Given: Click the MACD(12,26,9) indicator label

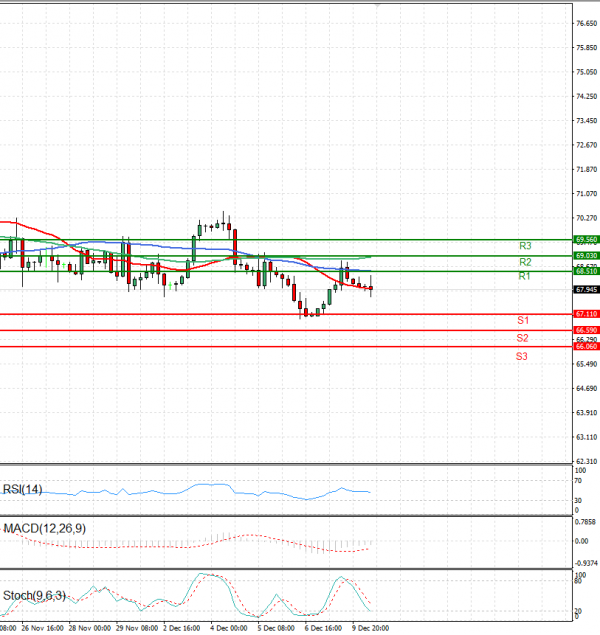Looking at the screenshot, I should point(45,528).
